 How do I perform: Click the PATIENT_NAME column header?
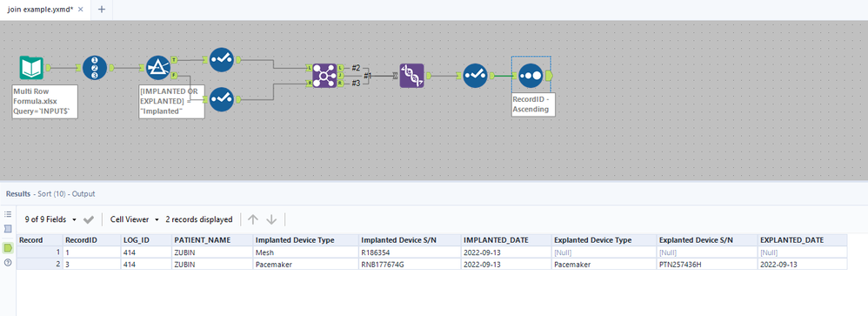[x=212, y=240]
